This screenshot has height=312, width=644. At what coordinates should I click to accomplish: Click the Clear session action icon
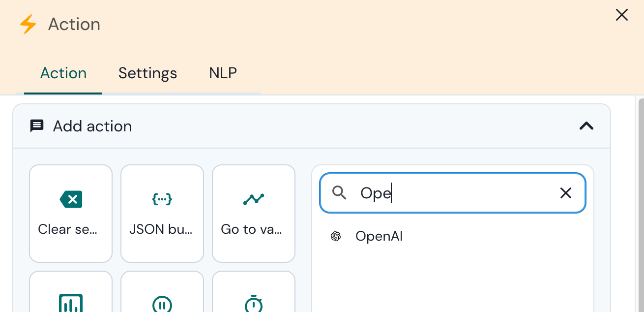pyautogui.click(x=71, y=199)
